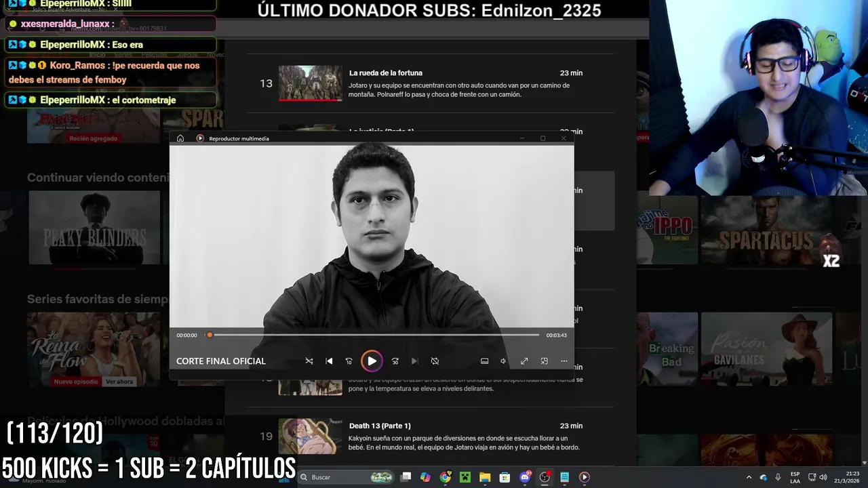Open Peaky Blinders card in Netflix
868x488 pixels.
coord(94,228)
